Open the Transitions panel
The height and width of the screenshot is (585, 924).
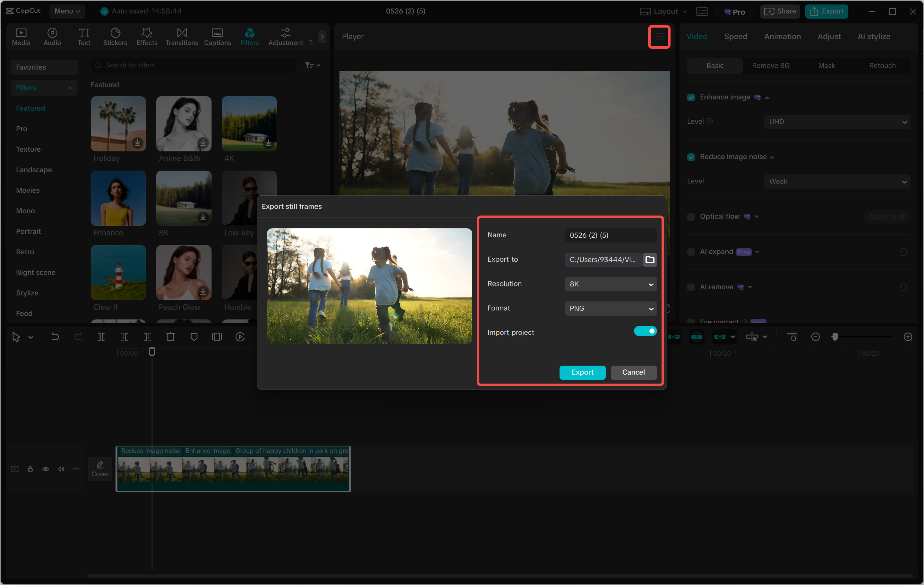(182, 37)
